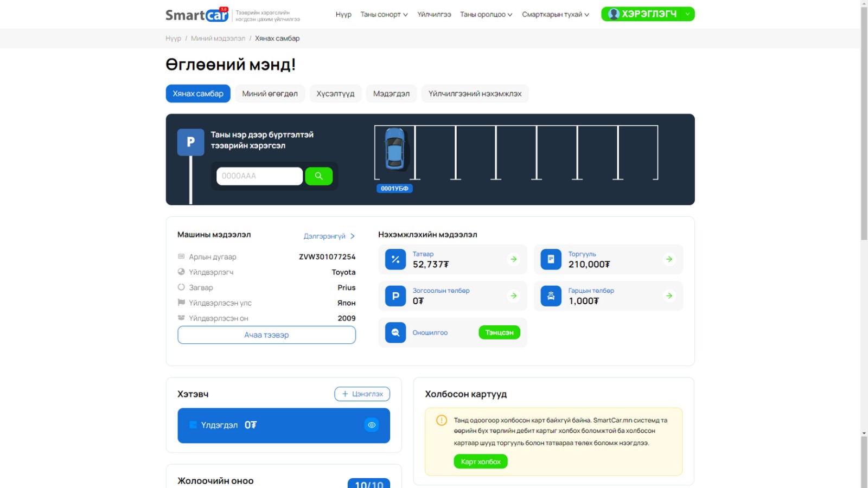Switch to the Миний өгөгдөл tab
The image size is (868, 488).
click(x=270, y=94)
